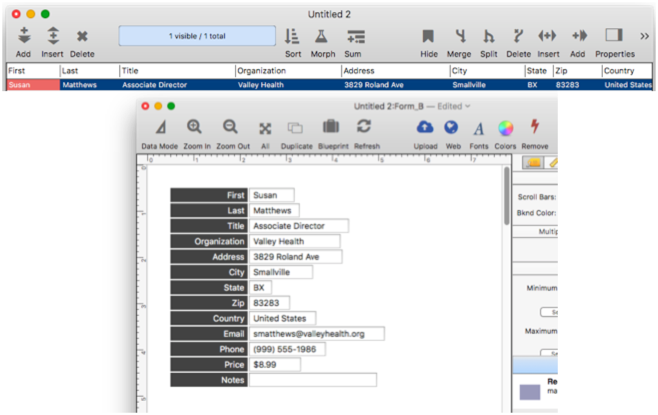Select the Susan cell in data sheet row

coord(33,85)
